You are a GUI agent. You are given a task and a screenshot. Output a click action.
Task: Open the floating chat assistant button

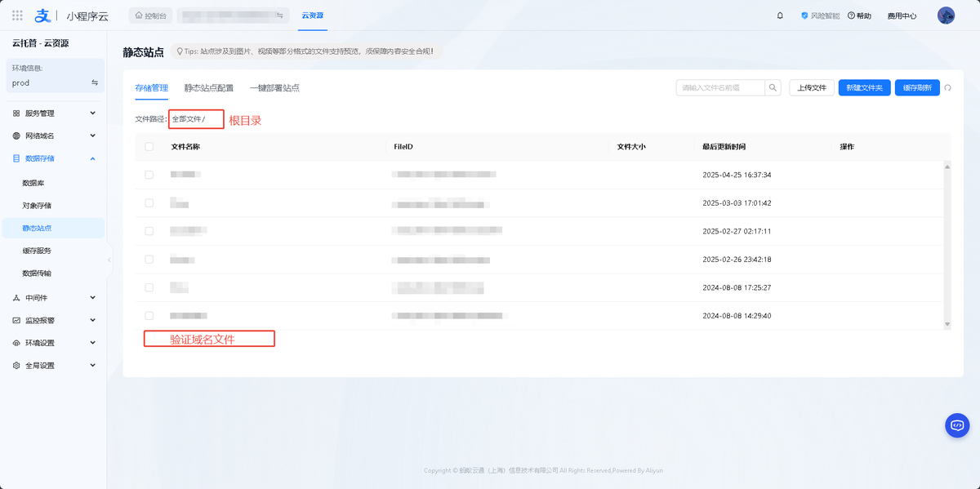[956, 425]
